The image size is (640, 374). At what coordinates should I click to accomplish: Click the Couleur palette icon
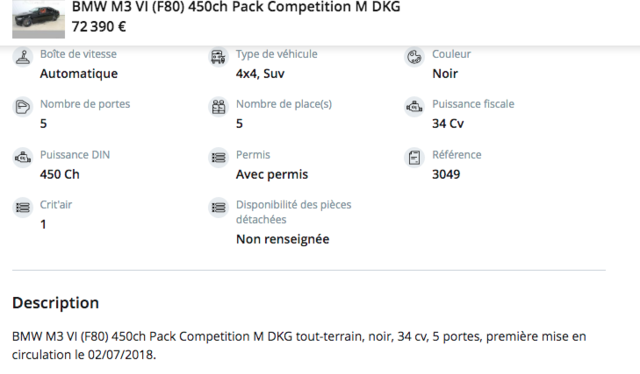[x=414, y=57]
